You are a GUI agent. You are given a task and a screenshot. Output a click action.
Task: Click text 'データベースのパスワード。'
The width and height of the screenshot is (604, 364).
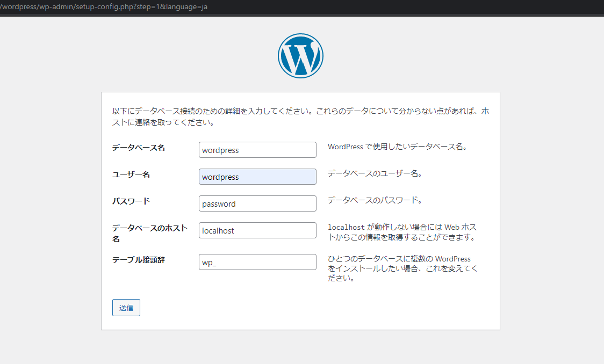(375, 200)
